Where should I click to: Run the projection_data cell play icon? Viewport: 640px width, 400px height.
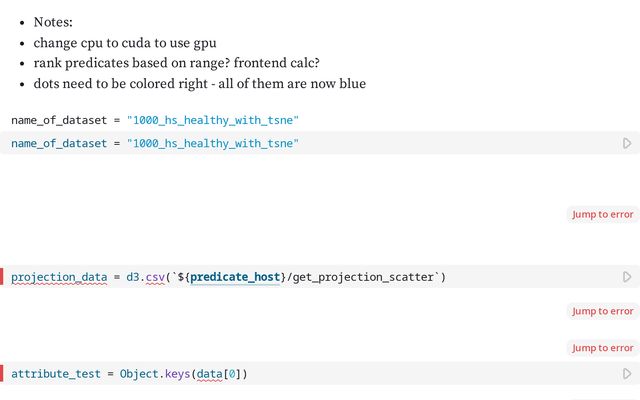627,277
